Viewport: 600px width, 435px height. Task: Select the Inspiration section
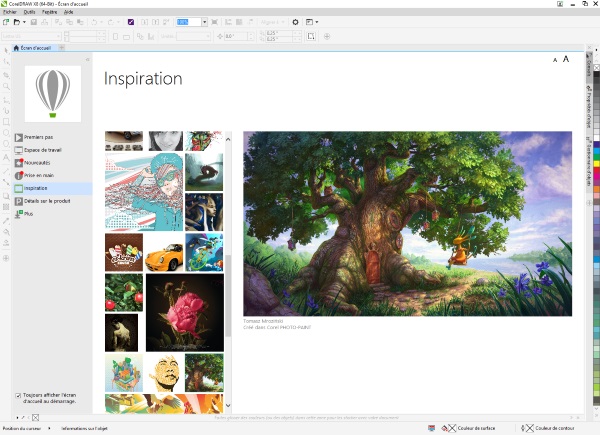coord(52,188)
